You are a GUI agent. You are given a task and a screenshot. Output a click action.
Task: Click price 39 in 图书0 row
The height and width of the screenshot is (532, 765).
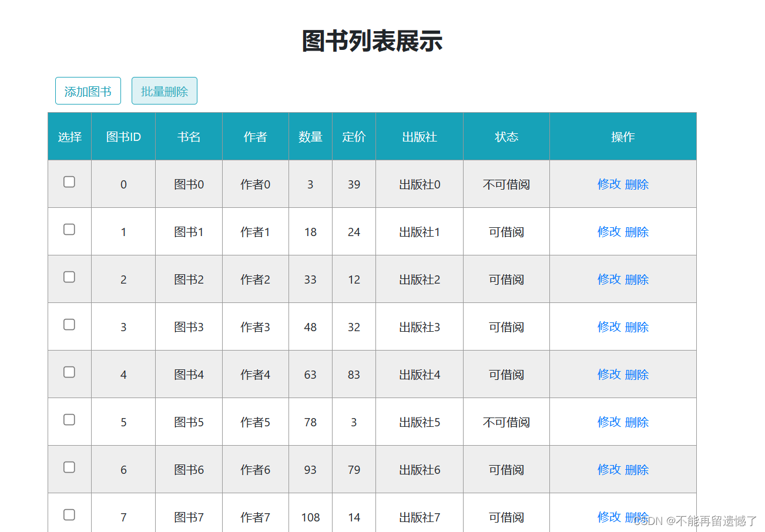pos(354,184)
